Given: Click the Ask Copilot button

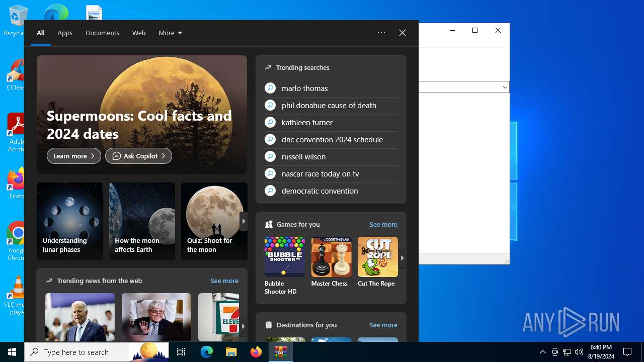Looking at the screenshot, I should coord(138,156).
